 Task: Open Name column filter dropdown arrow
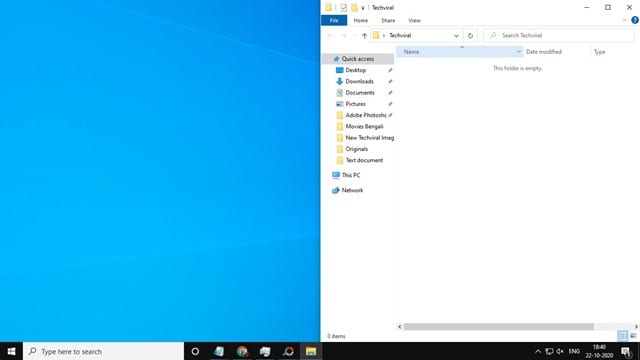[x=519, y=52]
